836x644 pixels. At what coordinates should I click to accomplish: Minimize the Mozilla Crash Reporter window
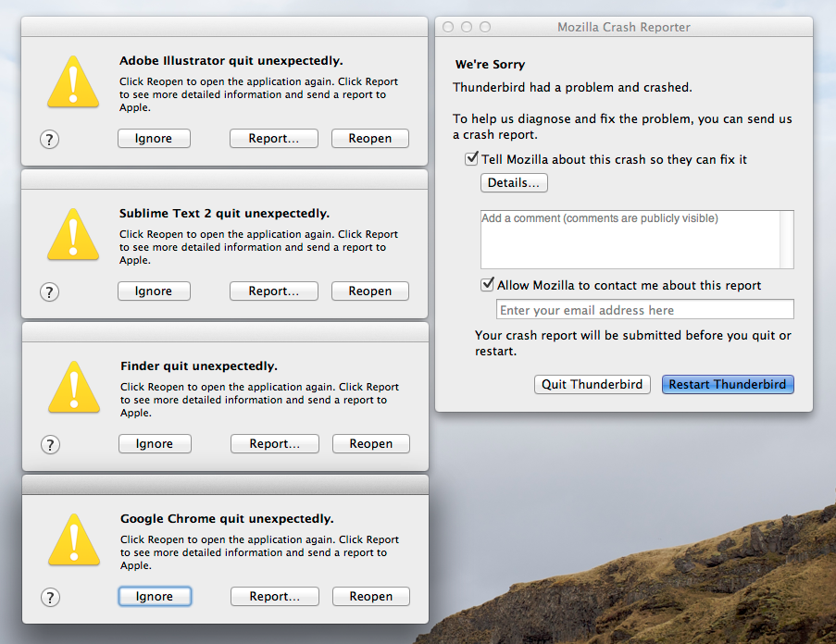click(467, 27)
